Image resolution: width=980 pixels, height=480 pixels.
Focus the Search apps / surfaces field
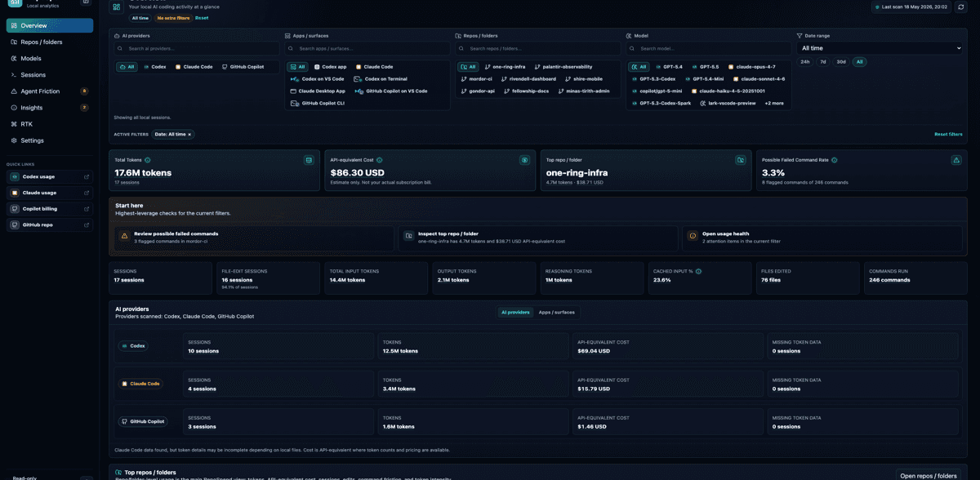point(367,49)
